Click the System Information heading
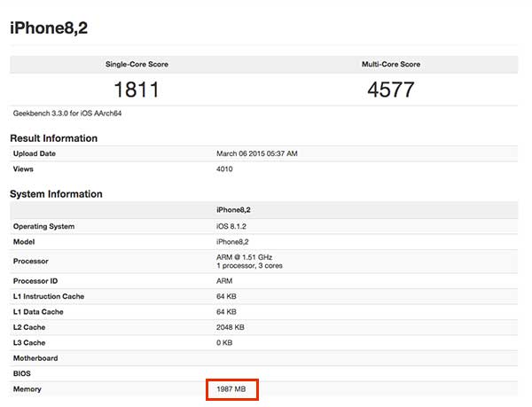The image size is (532, 407). click(56, 194)
